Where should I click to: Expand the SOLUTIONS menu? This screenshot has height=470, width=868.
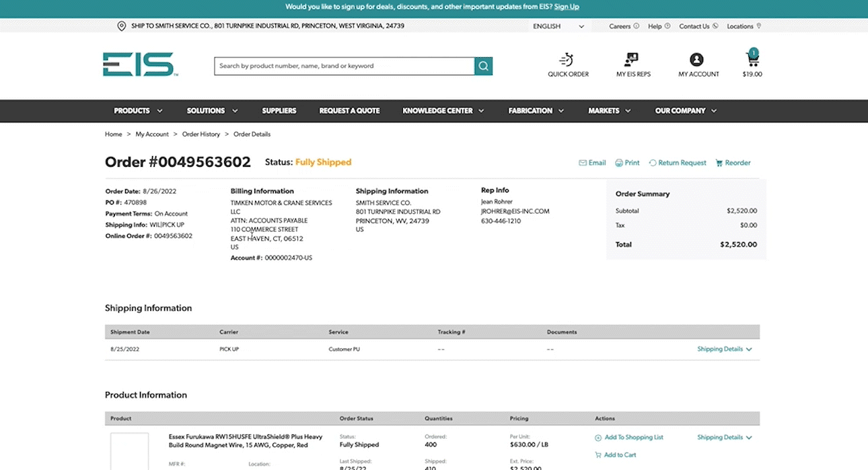(x=212, y=110)
